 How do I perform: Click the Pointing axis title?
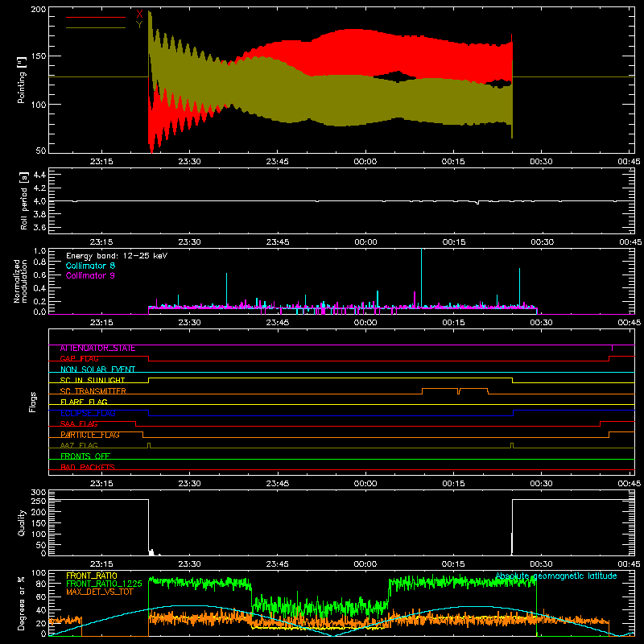point(22,80)
